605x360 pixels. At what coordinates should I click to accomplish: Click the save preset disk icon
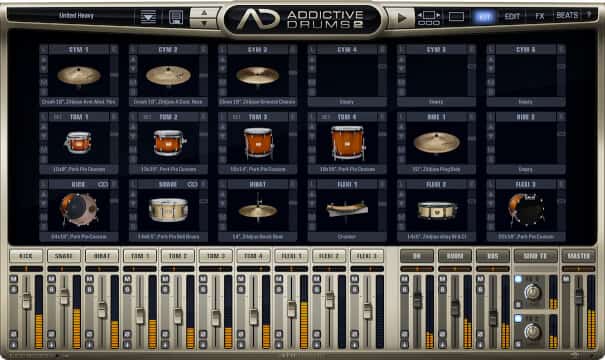click(176, 17)
